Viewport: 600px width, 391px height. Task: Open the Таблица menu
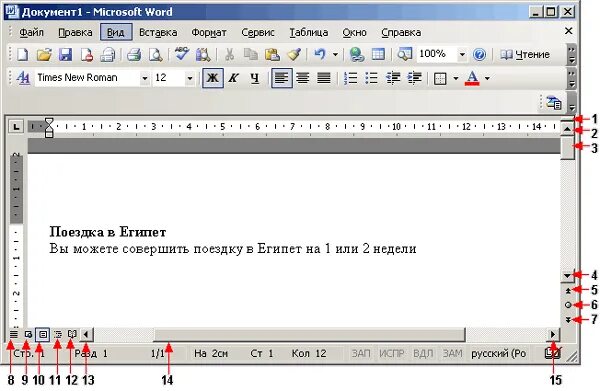[308, 32]
